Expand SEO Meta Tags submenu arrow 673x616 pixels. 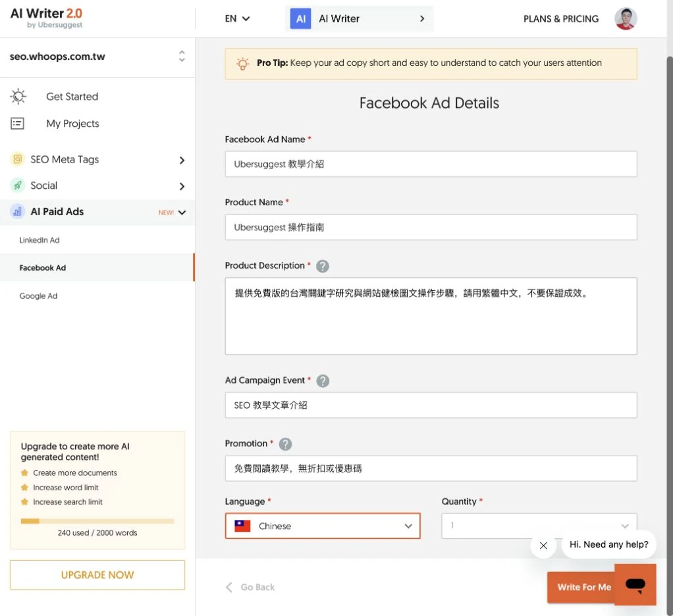coord(182,160)
